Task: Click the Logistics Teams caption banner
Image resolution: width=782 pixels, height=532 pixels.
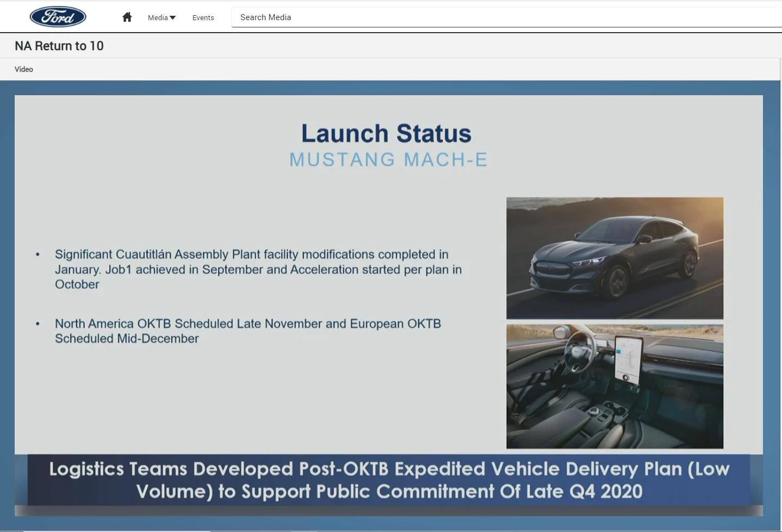Action: point(389,480)
